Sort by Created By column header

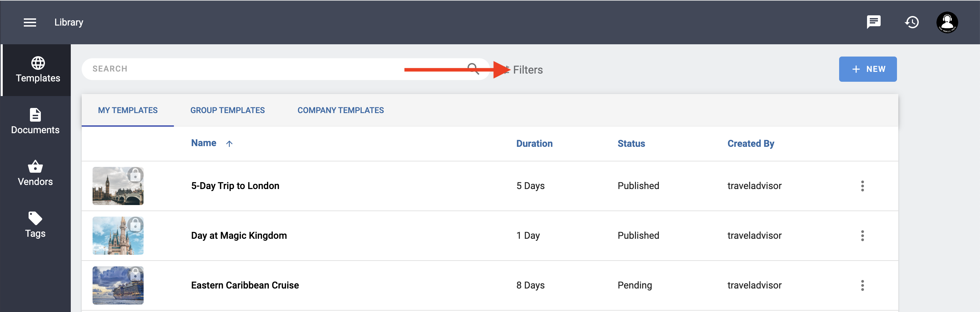click(x=751, y=144)
